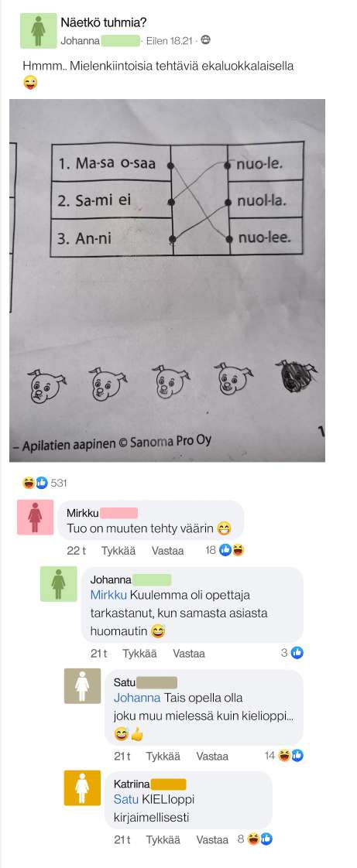Like Satu's comment with Tykkää
The width and height of the screenshot is (357, 868).
point(163,756)
